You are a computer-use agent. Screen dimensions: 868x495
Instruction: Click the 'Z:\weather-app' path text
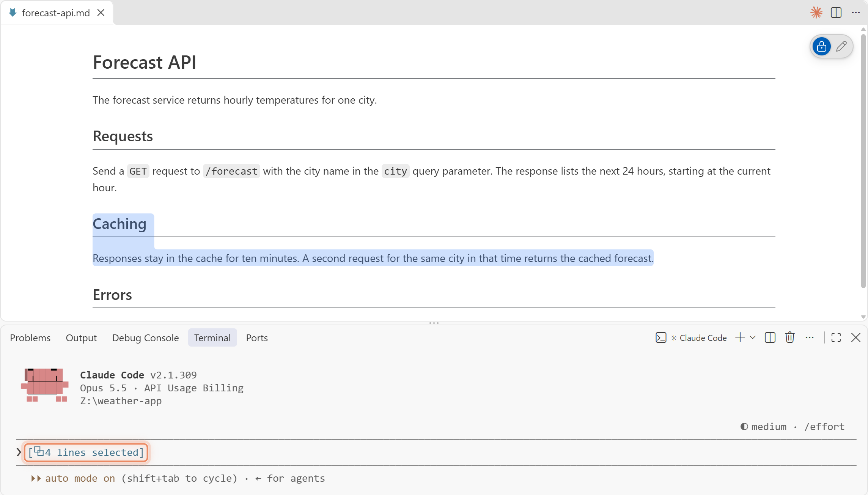click(x=121, y=401)
